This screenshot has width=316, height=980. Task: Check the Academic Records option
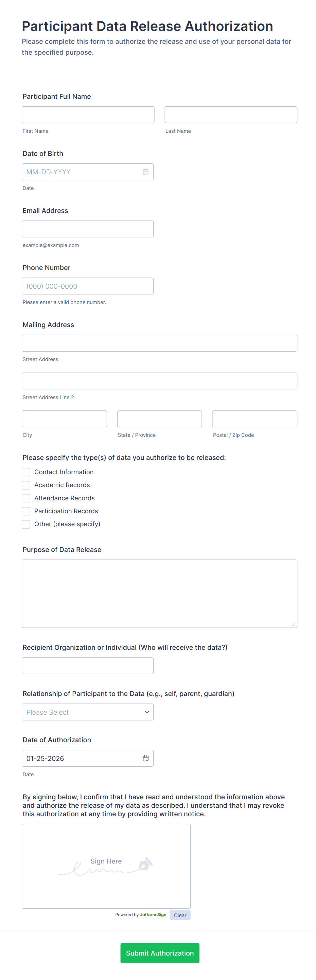pyautogui.click(x=25, y=485)
